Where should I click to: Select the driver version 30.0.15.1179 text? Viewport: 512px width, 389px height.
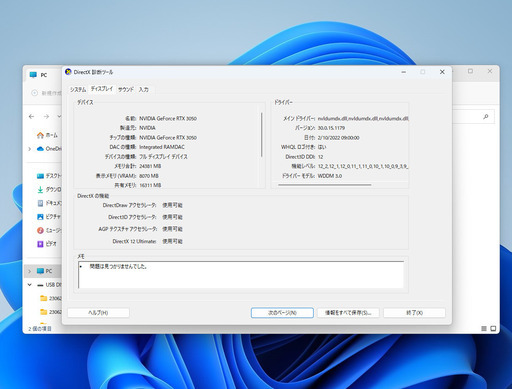tap(331, 128)
